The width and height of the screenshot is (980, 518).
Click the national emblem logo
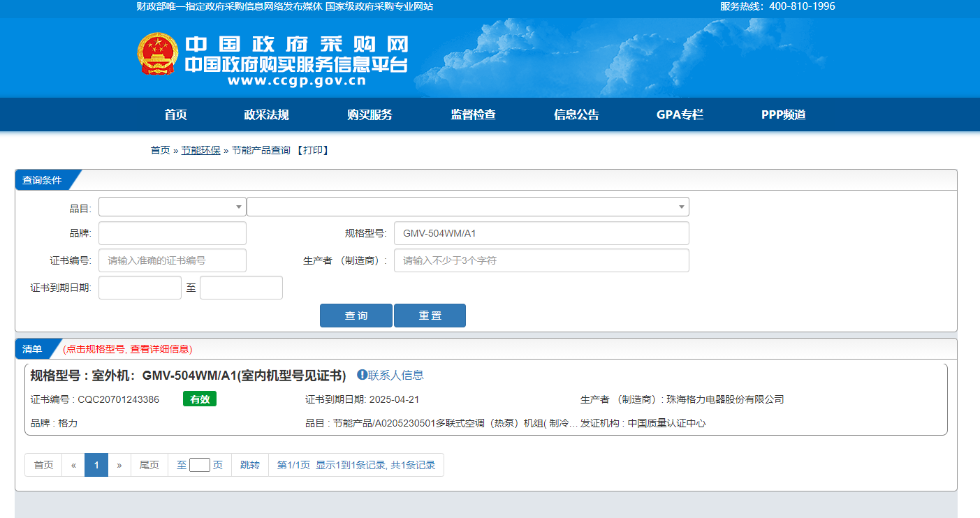(158, 54)
